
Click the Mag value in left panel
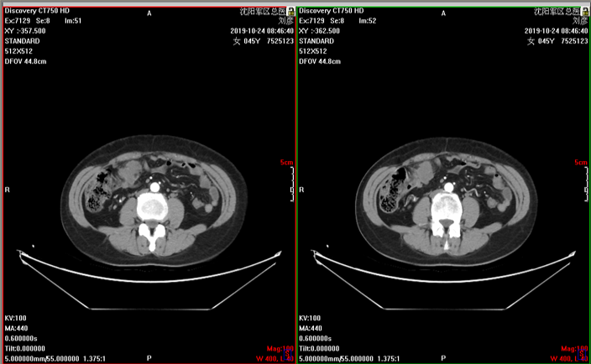point(281,348)
